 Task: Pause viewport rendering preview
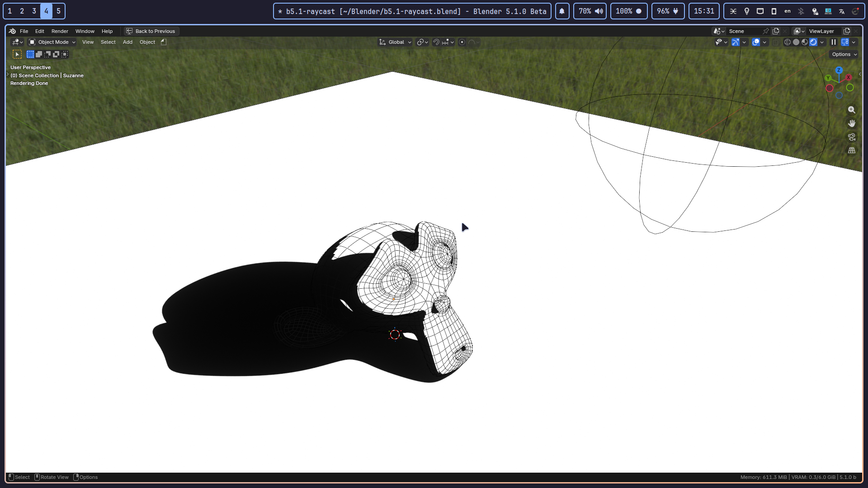coord(834,42)
